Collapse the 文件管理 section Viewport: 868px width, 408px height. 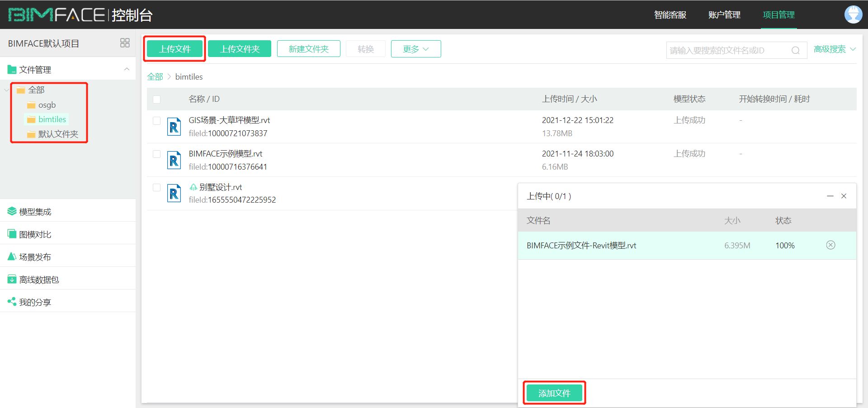coord(127,69)
